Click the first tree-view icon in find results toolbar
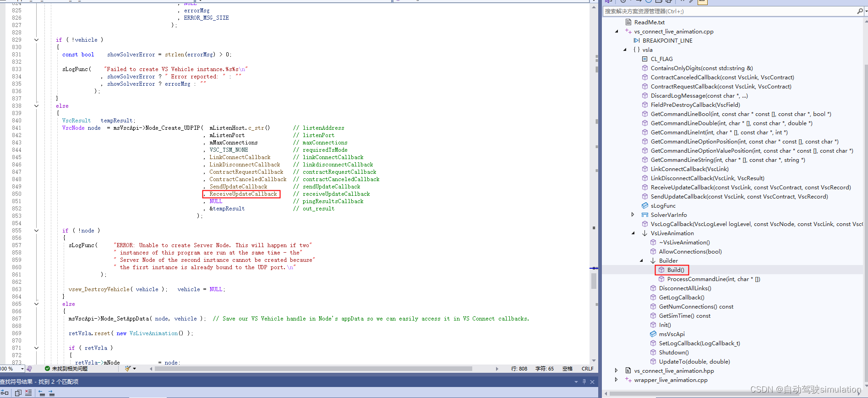The image size is (868, 398). point(5,393)
